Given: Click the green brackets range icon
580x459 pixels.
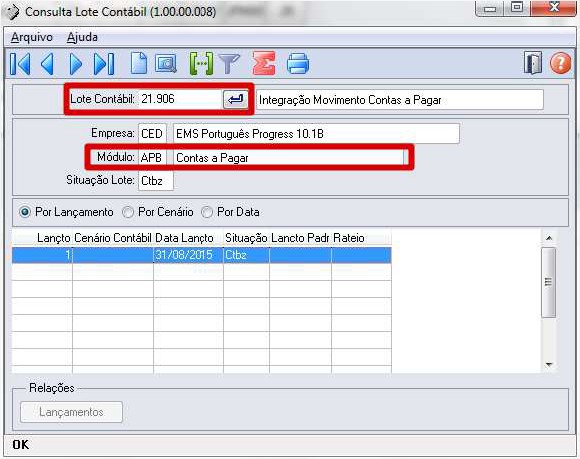Looking at the screenshot, I should 201,64.
